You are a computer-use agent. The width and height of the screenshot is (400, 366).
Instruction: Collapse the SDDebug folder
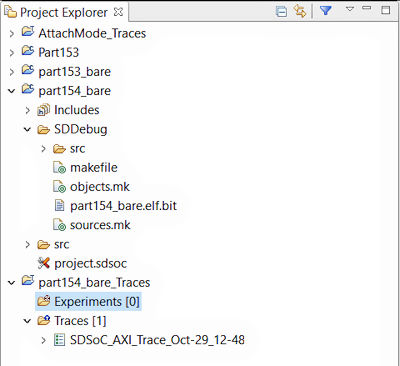click(28, 129)
